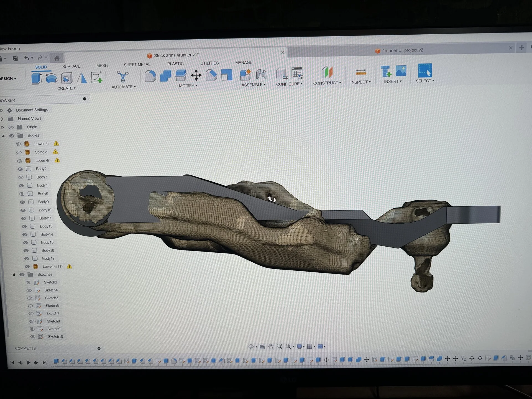The width and height of the screenshot is (532, 399).
Task: Select the Revolve tool icon
Action: pos(52,78)
